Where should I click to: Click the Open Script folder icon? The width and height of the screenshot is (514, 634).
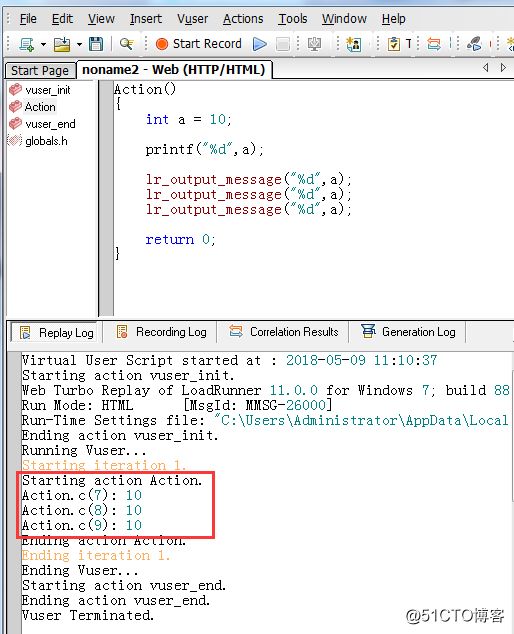[62, 44]
